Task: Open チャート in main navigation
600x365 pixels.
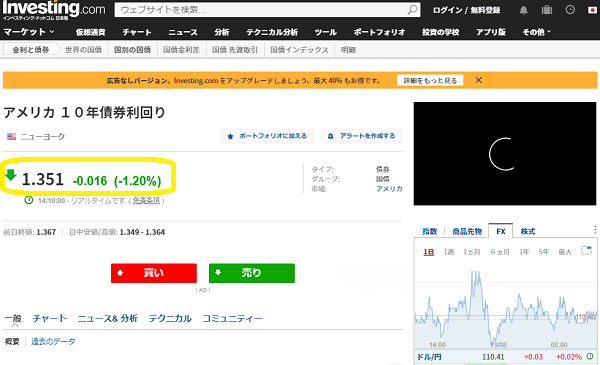Action: coord(137,32)
